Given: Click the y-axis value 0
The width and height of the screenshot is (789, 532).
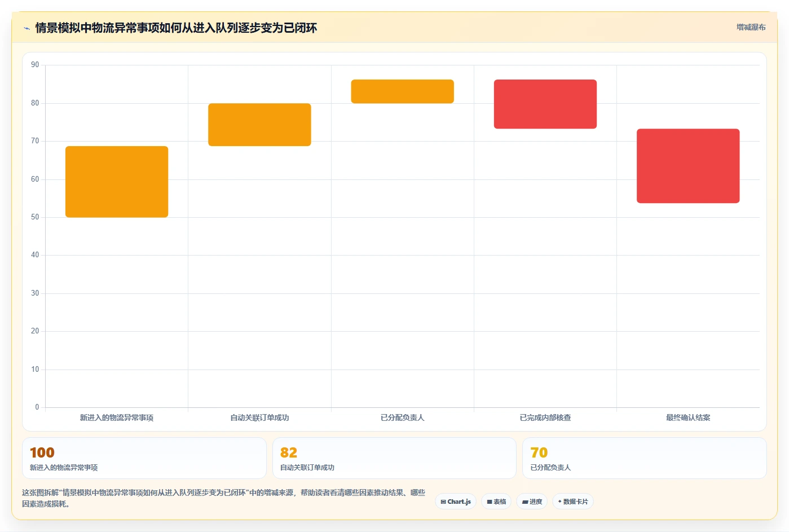Looking at the screenshot, I should 37,407.
